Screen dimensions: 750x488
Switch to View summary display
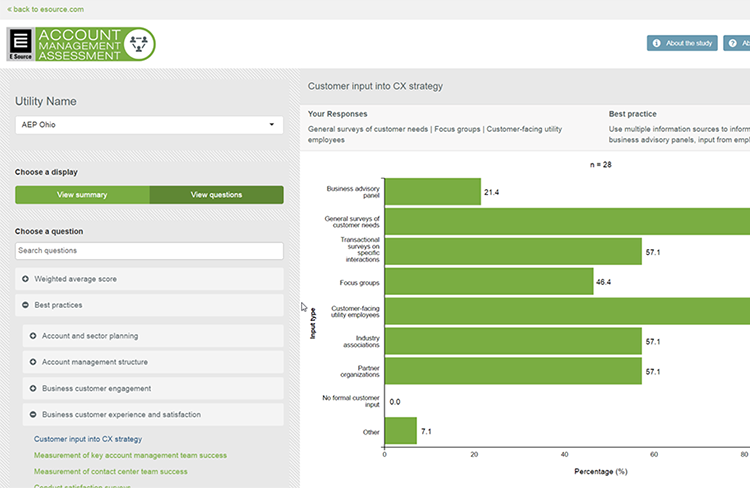click(x=82, y=195)
